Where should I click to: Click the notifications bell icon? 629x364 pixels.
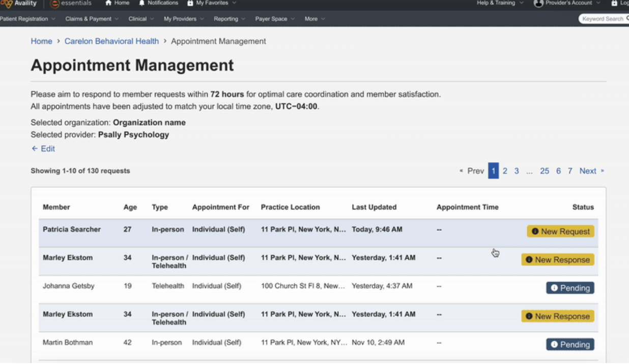pos(142,3)
